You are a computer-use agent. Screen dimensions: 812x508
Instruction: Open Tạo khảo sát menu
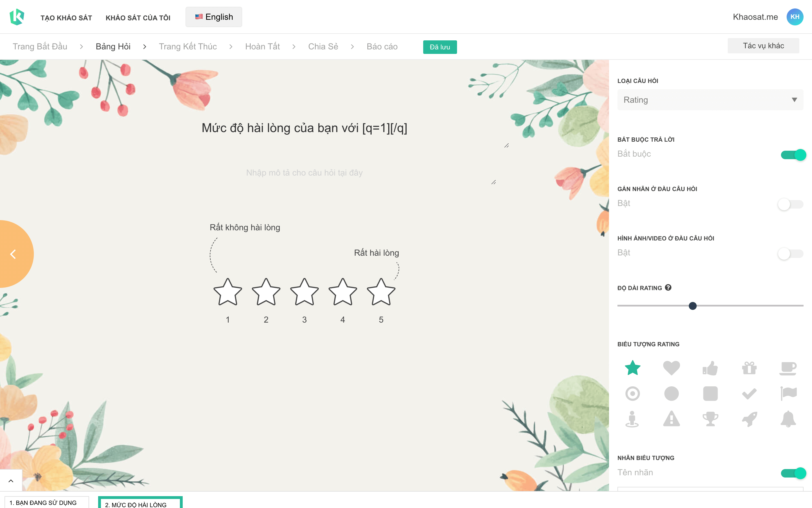click(66, 18)
